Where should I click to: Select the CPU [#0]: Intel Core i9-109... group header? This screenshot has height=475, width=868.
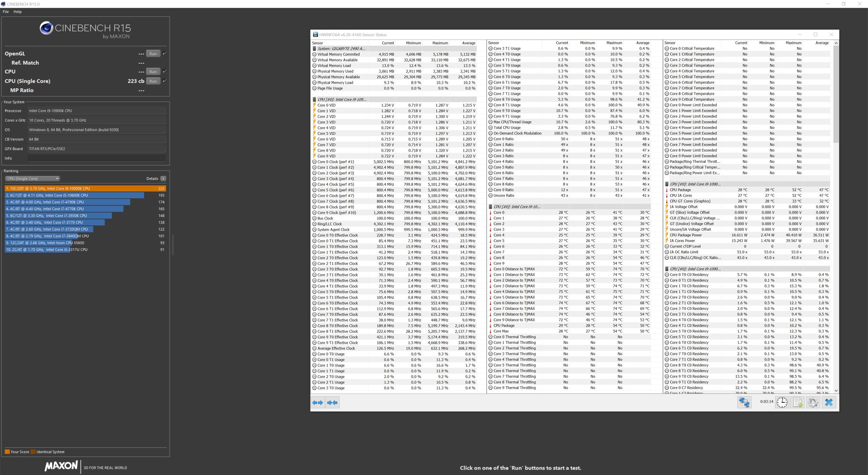click(x=394, y=100)
